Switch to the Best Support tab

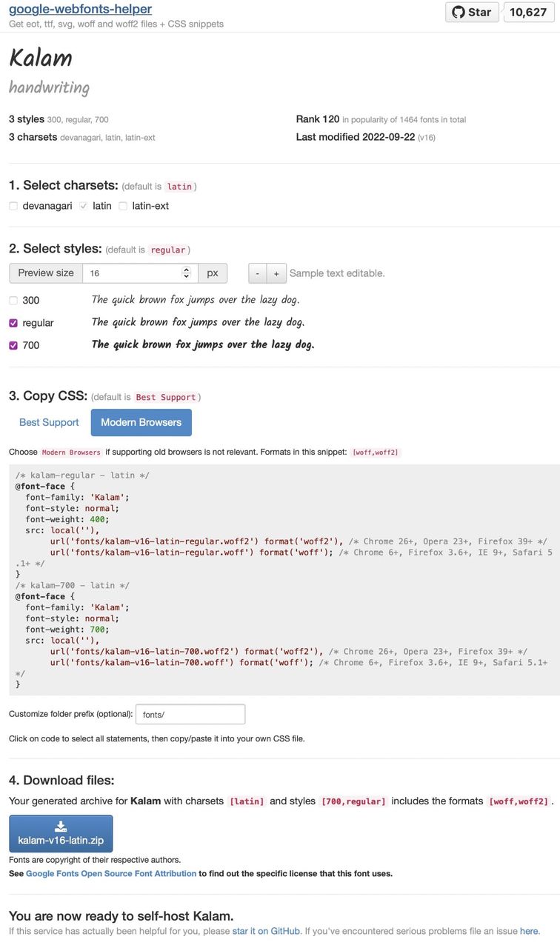point(48,422)
